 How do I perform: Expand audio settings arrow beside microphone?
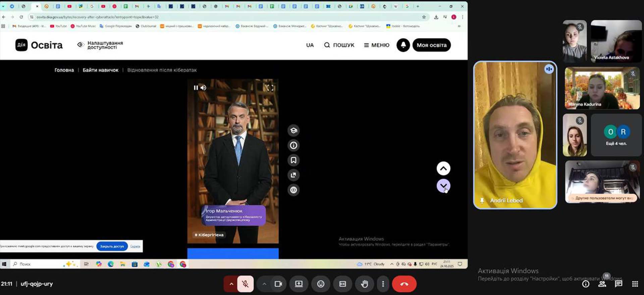coord(231,284)
